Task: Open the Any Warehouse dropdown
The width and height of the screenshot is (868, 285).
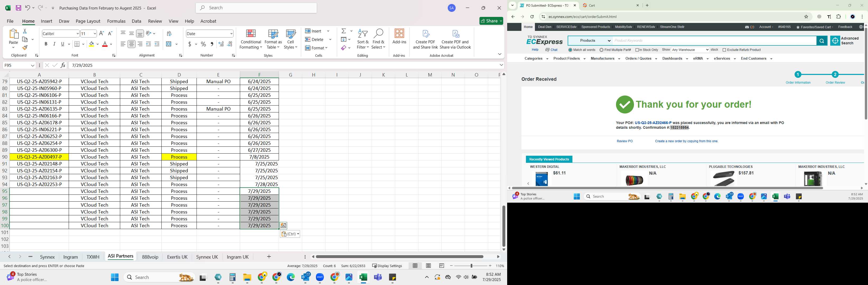Action: click(690, 50)
